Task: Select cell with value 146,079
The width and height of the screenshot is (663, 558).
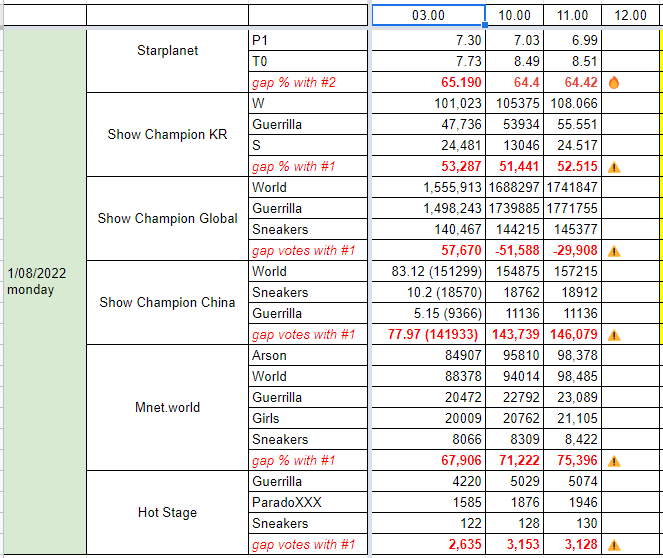Action: [572, 334]
